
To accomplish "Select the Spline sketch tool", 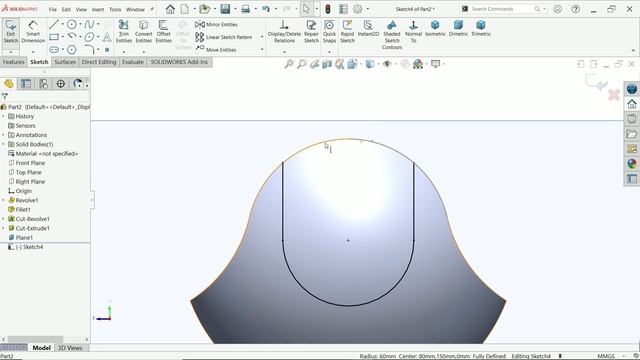I will pos(89,24).
